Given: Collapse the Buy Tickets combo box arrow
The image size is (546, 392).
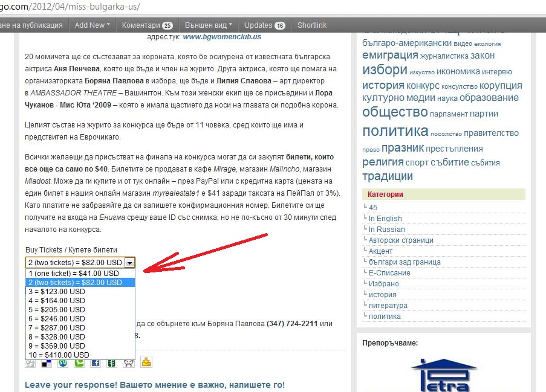Looking at the screenshot, I should (129, 263).
